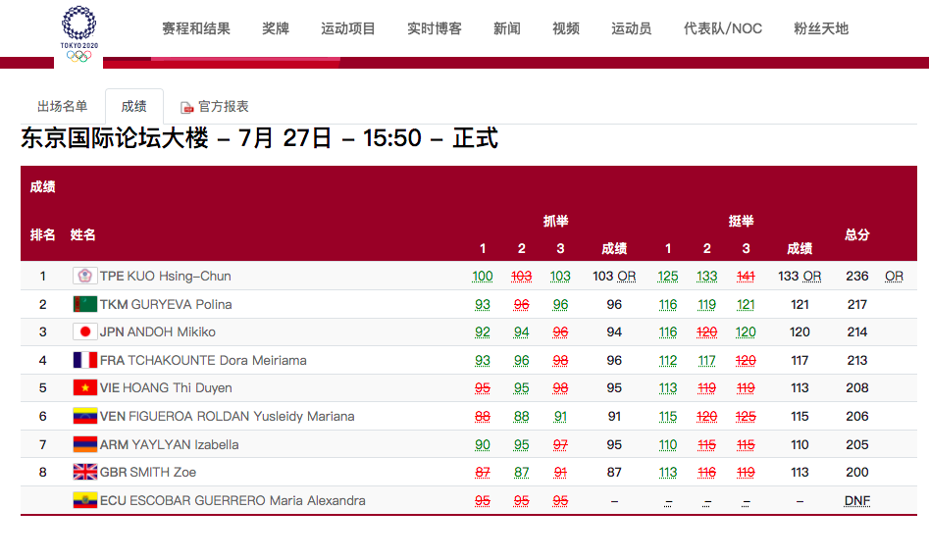Image resolution: width=929 pixels, height=560 pixels.
Task: Click the Japan flag icon
Action: 85,332
